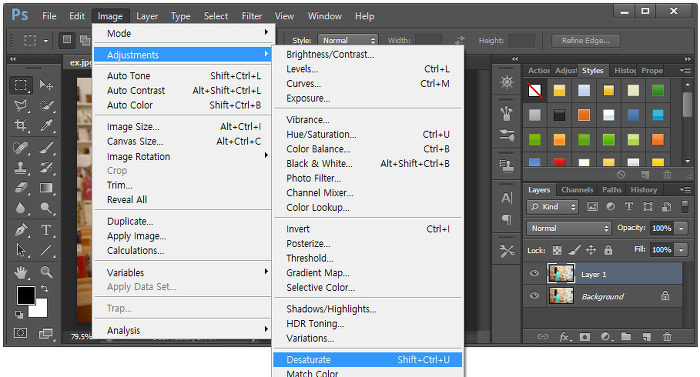Hide Layer 1 visibility eye
The image size is (700, 377).
534,273
